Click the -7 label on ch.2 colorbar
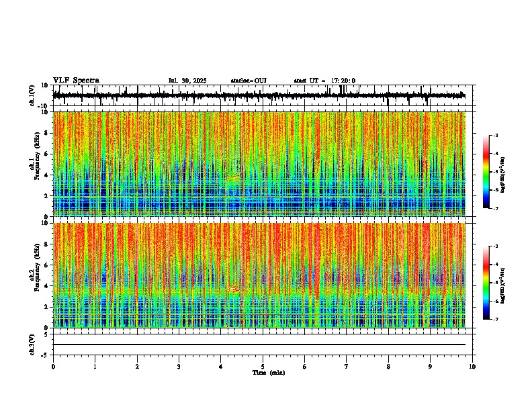The width and height of the screenshot is (532, 411). point(496,320)
